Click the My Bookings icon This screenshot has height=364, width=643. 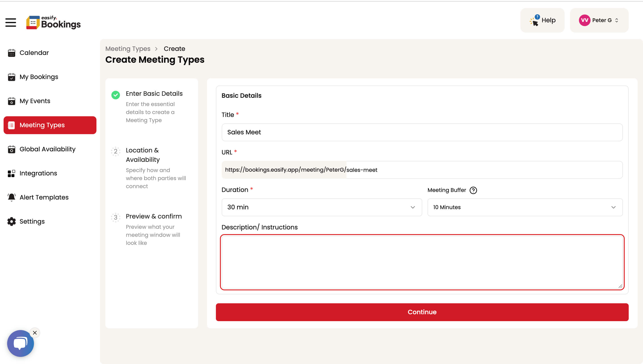(12, 77)
